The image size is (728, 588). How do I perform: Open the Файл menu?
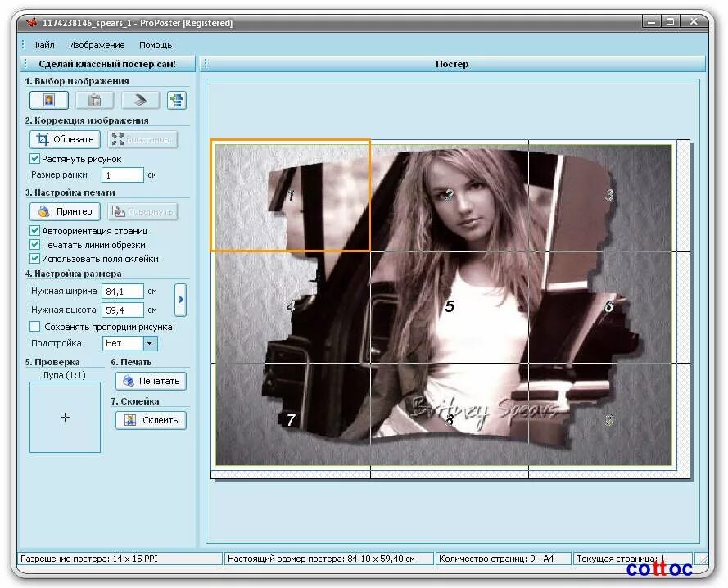click(x=43, y=45)
